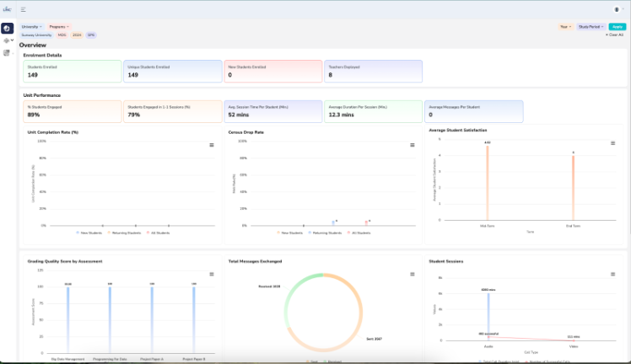Open Grading Quality Score chart menu icon
The height and width of the screenshot is (364, 631).
point(212,274)
